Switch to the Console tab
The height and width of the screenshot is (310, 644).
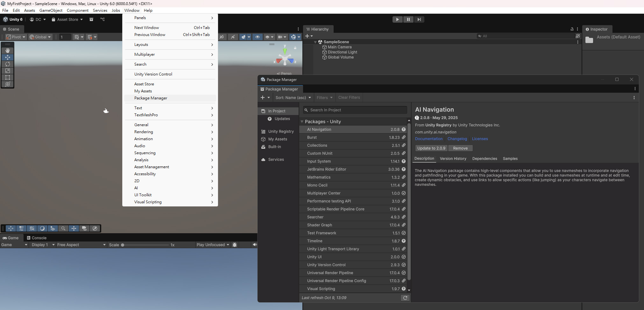point(37,238)
